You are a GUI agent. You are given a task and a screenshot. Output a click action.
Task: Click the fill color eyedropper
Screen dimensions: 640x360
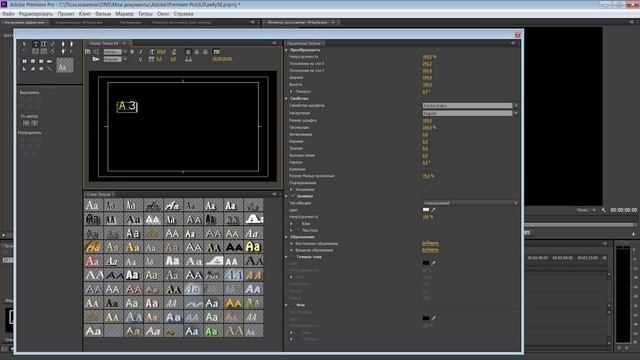[x=433, y=210]
